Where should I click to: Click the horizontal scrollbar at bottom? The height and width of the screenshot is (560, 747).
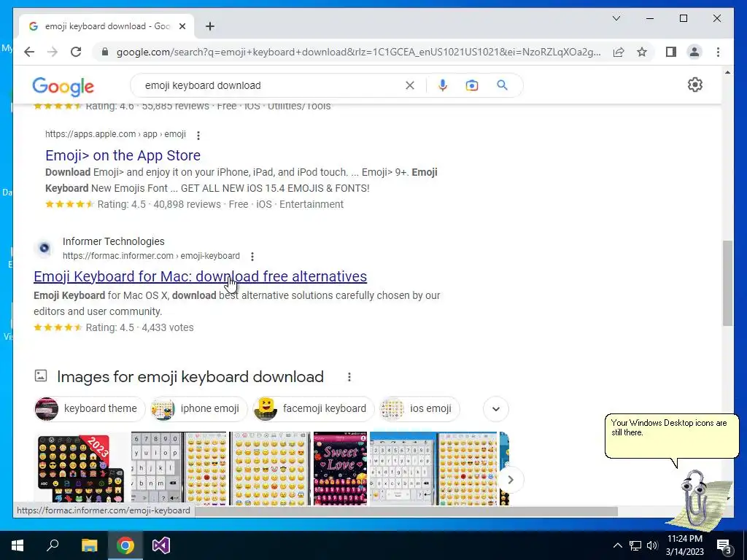[406, 511]
